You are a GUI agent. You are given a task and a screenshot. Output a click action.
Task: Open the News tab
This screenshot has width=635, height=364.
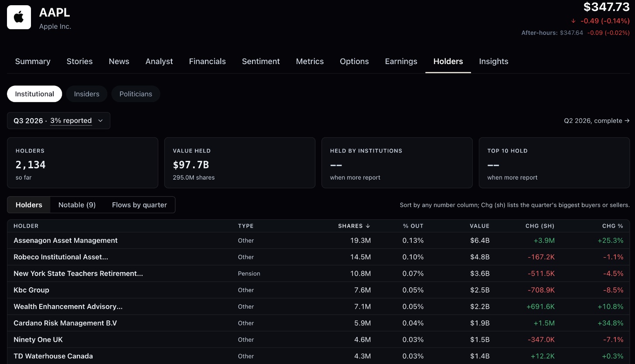coord(119,61)
